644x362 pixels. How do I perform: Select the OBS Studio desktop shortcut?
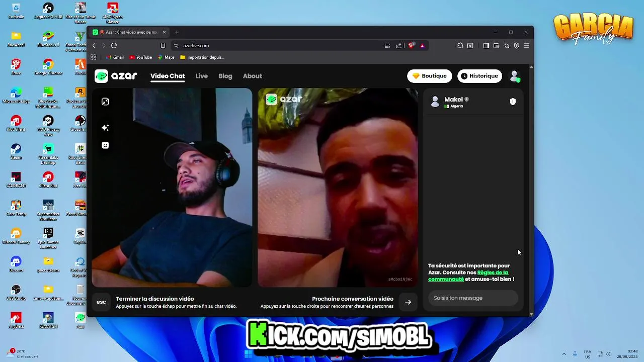16,293
